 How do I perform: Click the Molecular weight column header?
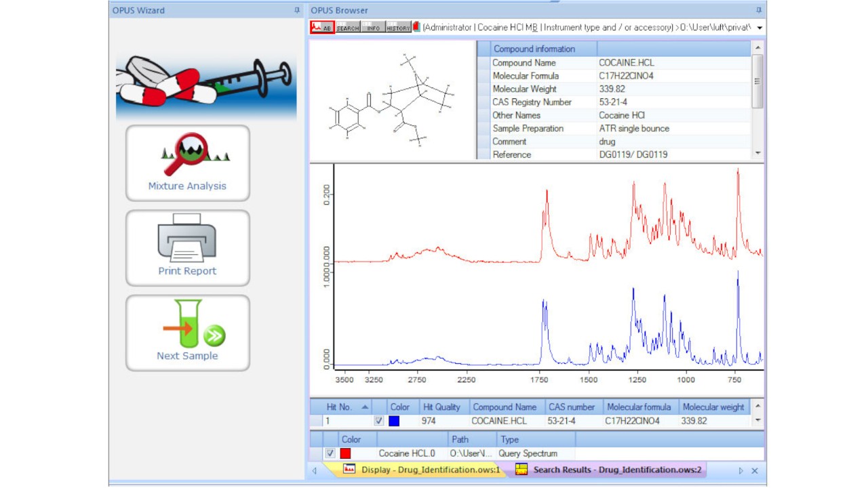click(715, 407)
